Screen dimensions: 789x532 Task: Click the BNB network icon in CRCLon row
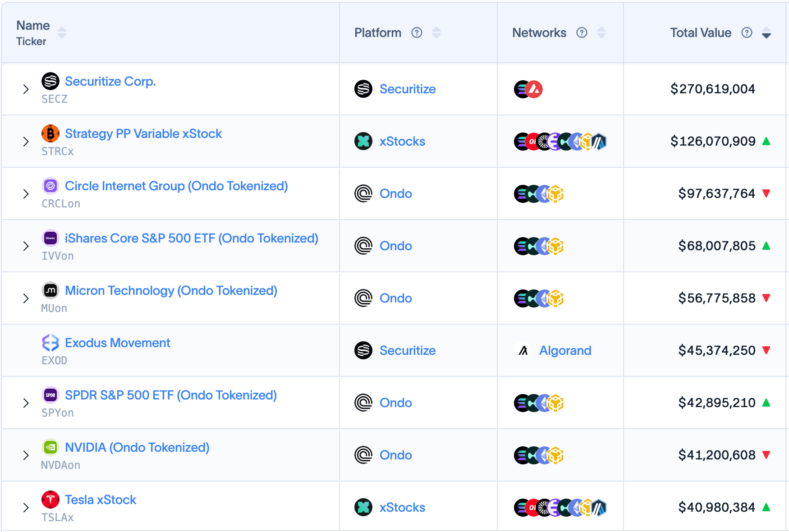[556, 194]
